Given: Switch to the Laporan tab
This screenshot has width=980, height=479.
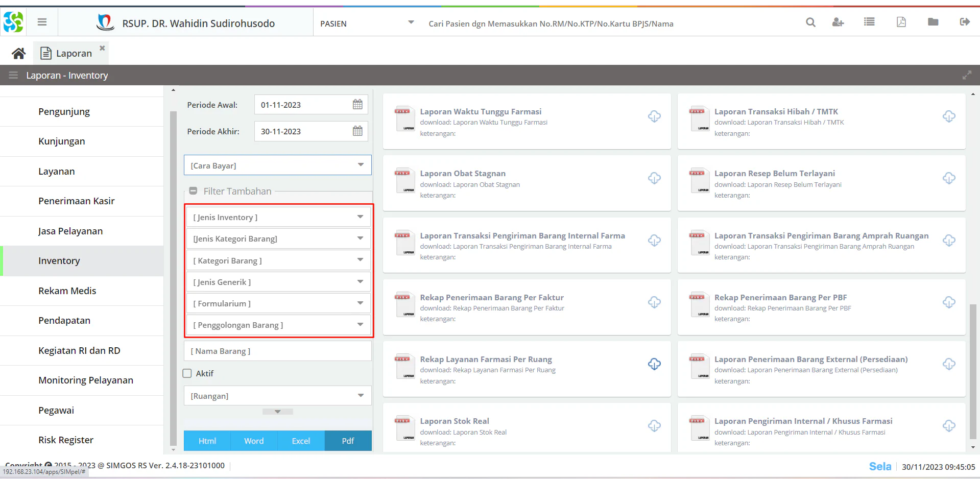Looking at the screenshot, I should point(71,53).
